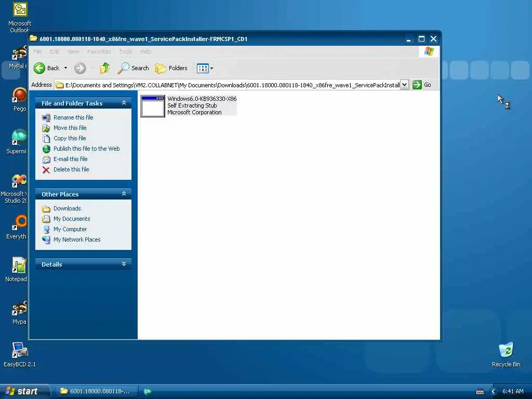Screen dimensions: 532x399
Task: Click the keyboard icon in system tray
Action: tap(480, 392)
